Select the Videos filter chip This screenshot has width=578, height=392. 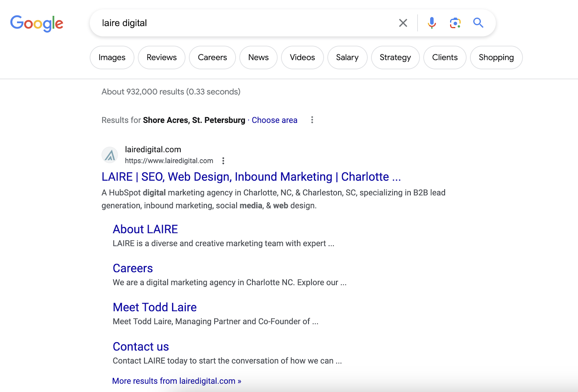(302, 57)
